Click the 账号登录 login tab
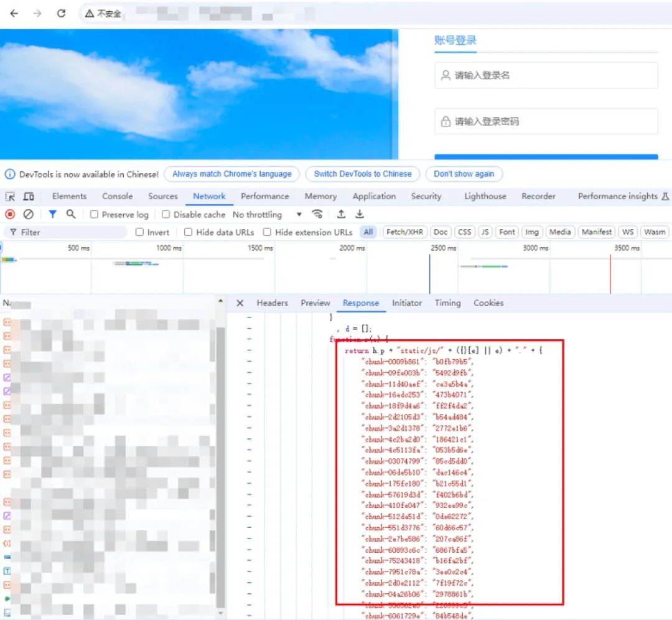This screenshot has height=620, width=672. pyautogui.click(x=455, y=40)
